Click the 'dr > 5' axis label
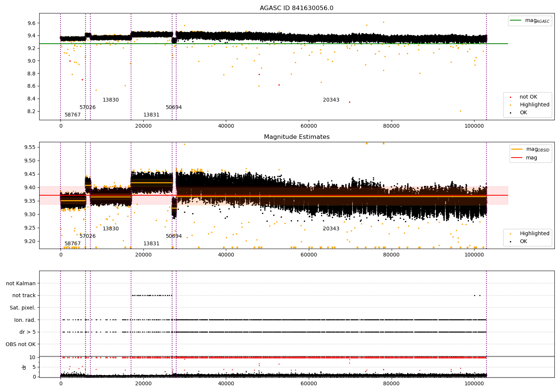The height and width of the screenshot is (392, 560). pos(28,332)
